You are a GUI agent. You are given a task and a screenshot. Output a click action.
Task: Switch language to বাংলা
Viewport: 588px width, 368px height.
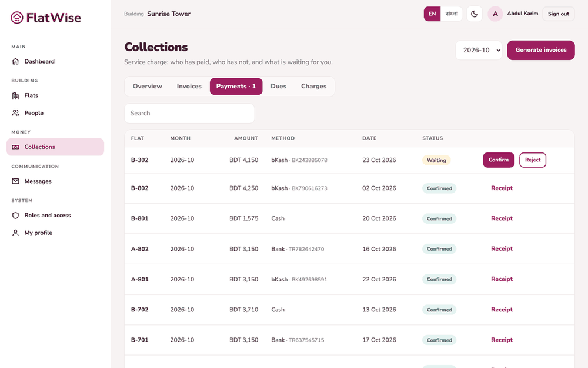point(452,14)
